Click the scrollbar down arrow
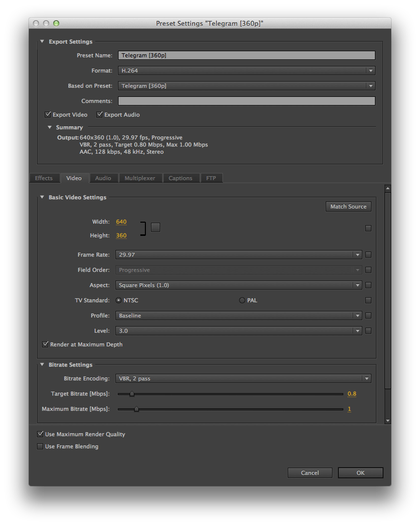Screen dimensions: 420x526 (x=388, y=420)
